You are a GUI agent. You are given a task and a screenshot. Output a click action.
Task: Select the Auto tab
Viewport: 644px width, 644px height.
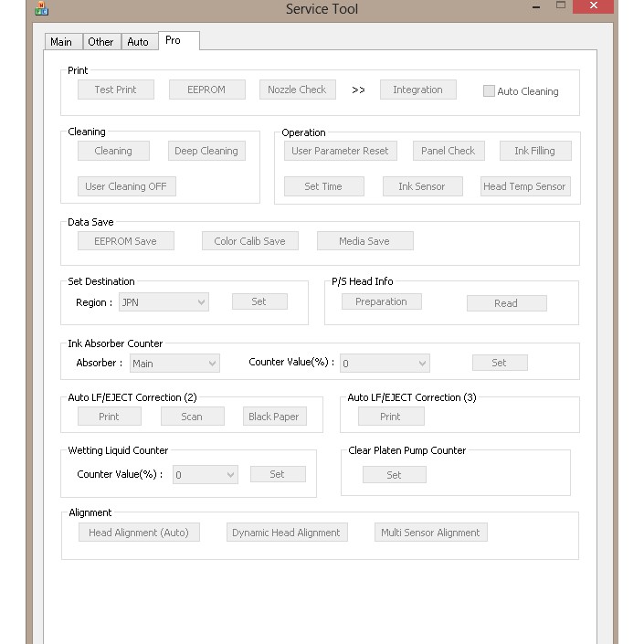pos(138,42)
